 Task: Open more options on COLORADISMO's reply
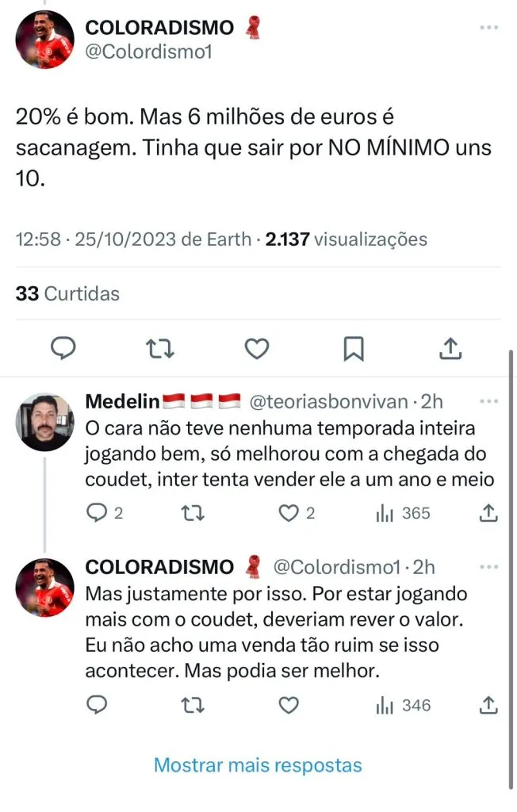coord(489,566)
